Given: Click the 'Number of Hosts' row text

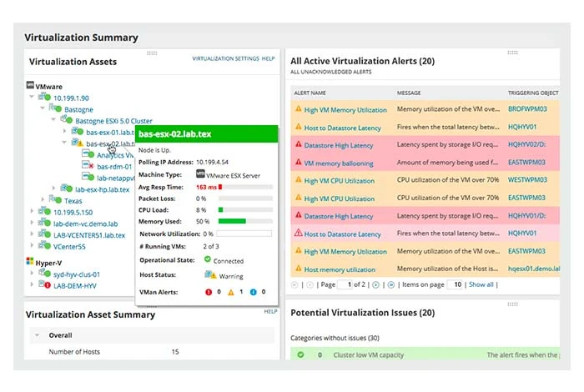Looking at the screenshot, I should click(x=74, y=352).
